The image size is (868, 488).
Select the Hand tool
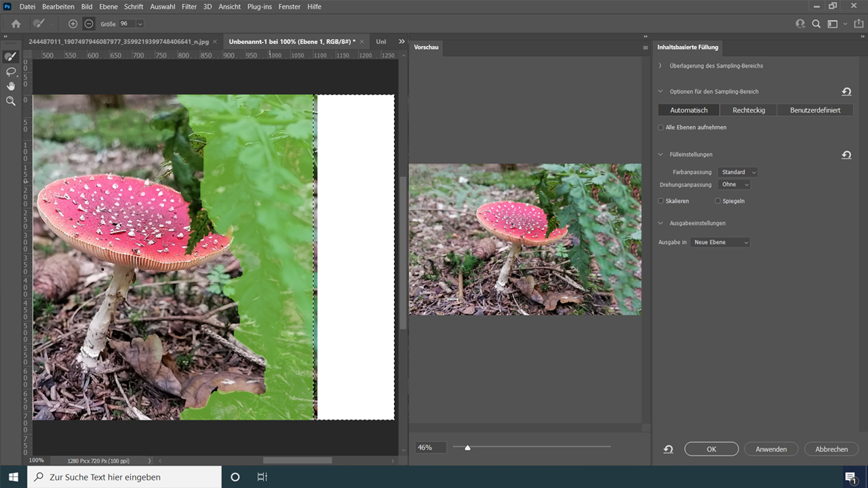click(10, 86)
